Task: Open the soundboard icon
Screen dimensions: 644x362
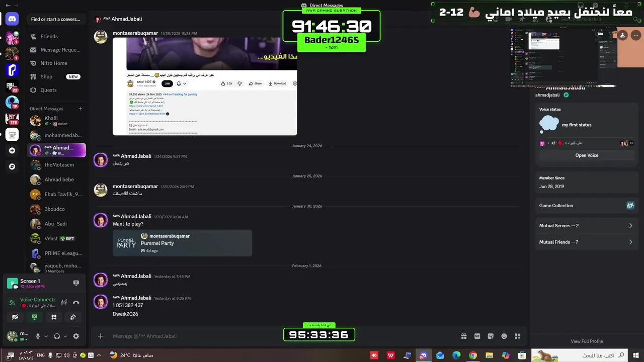Action: pos(73,317)
